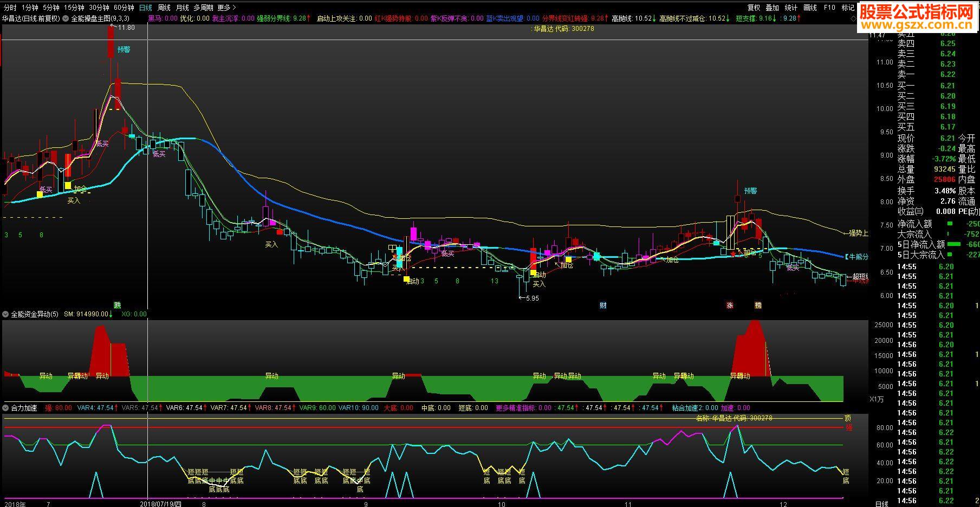Switch to 周线 weekly chart
The width and height of the screenshot is (980, 507).
(x=164, y=8)
